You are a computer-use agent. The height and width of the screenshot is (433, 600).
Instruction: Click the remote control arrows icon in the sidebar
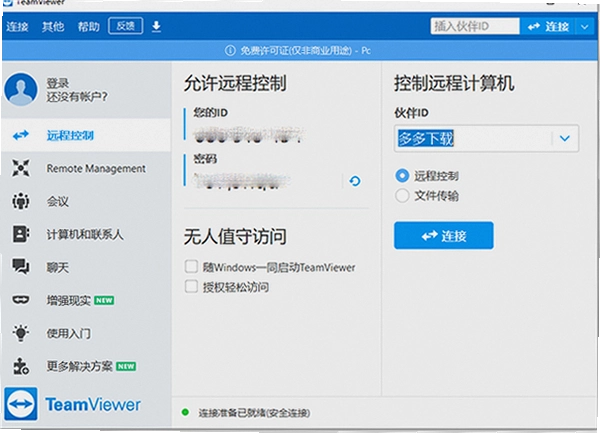coord(21,135)
